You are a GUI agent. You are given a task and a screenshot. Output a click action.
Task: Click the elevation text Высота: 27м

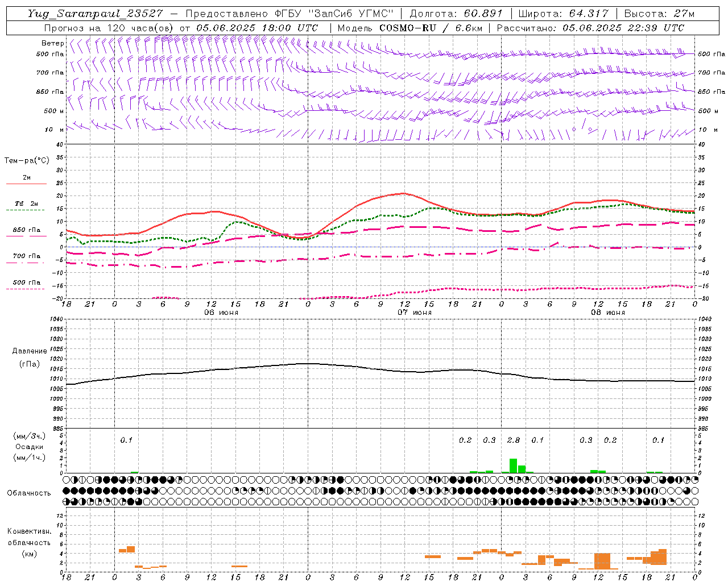[x=659, y=14]
